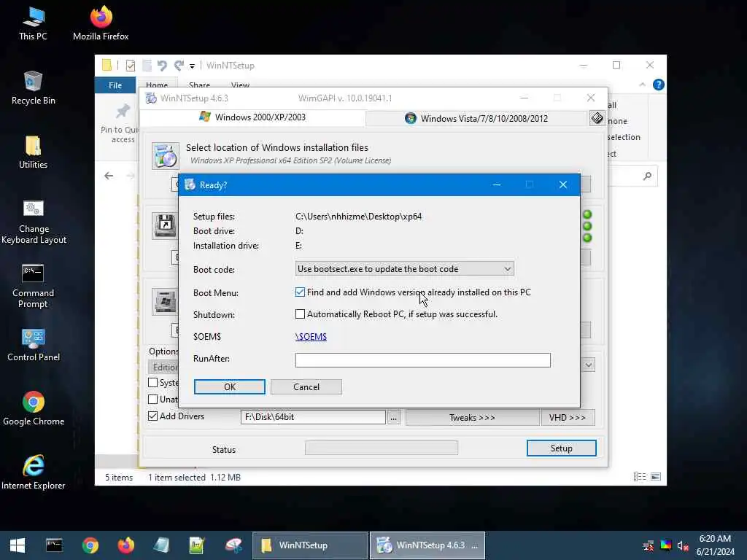
Task: Switch Explorer to large icons view
Action: tap(656, 477)
